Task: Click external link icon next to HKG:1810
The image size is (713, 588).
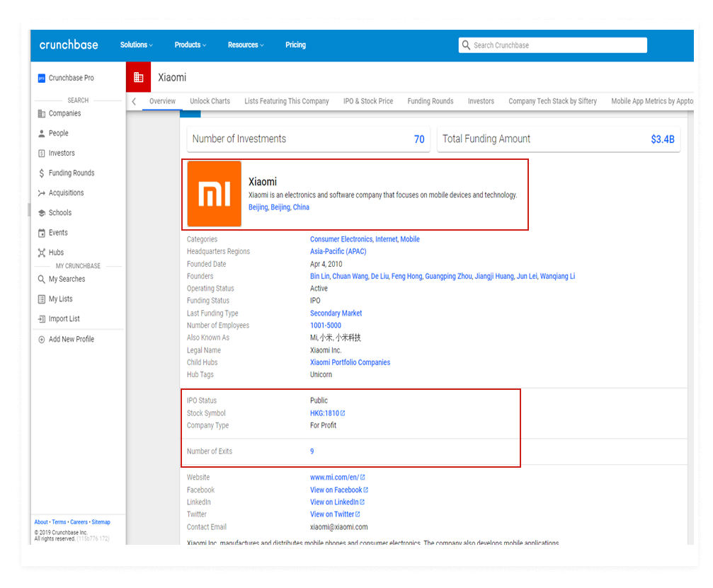Action: click(343, 413)
